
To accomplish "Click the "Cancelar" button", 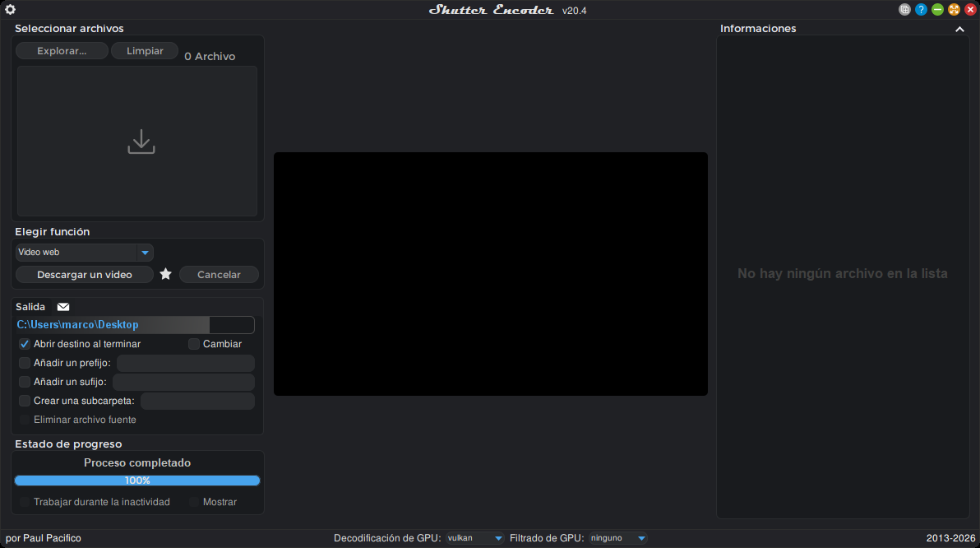I will coord(219,275).
